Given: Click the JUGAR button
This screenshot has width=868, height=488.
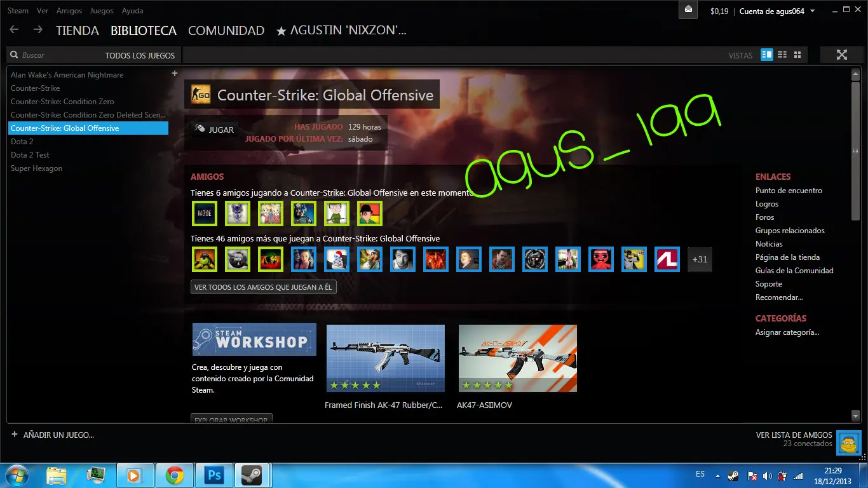Looking at the screenshot, I should click(214, 130).
